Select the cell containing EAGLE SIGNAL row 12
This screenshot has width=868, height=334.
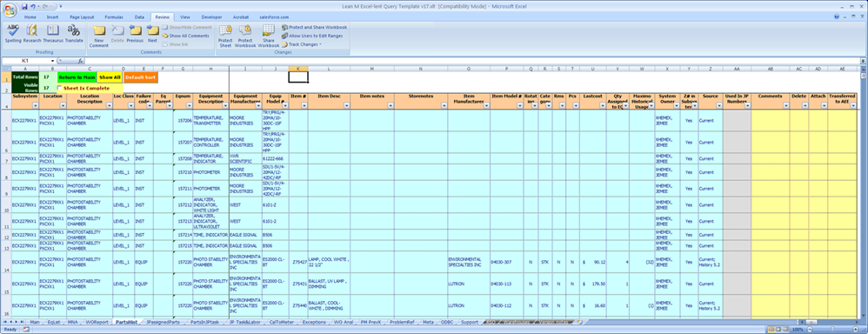(x=245, y=235)
